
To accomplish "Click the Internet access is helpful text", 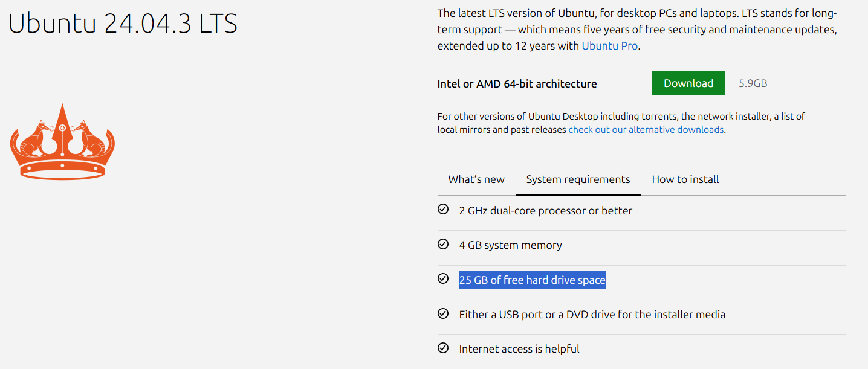I will tap(519, 349).
